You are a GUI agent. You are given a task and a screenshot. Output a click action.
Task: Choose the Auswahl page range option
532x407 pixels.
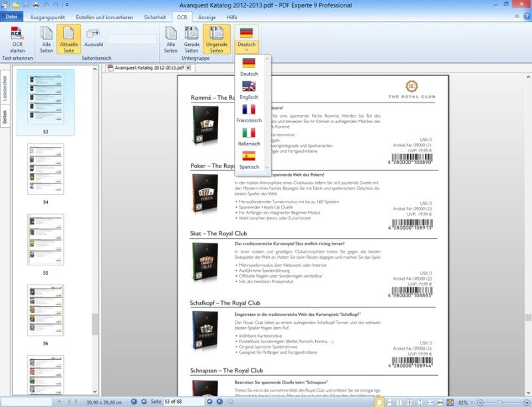tap(94, 38)
